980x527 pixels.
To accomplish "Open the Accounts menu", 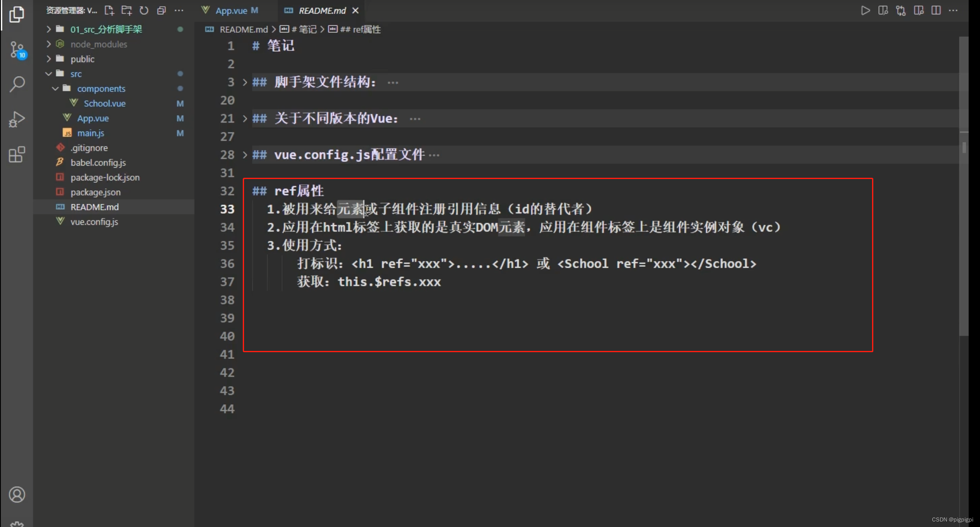I will [x=17, y=495].
